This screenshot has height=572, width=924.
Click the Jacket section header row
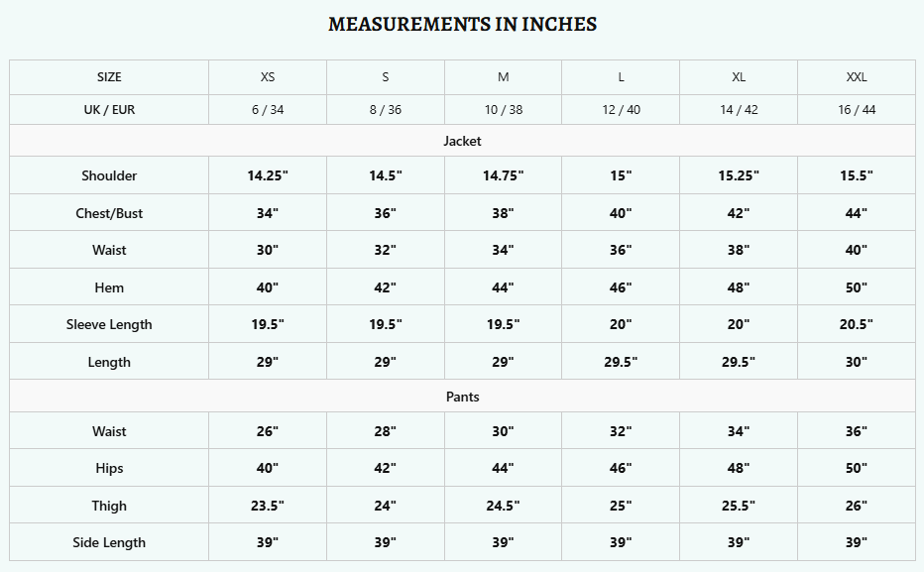[462, 141]
